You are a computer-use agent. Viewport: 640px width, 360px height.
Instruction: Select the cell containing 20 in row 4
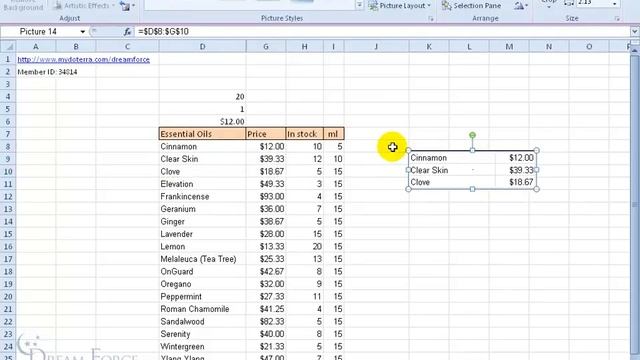point(202,97)
